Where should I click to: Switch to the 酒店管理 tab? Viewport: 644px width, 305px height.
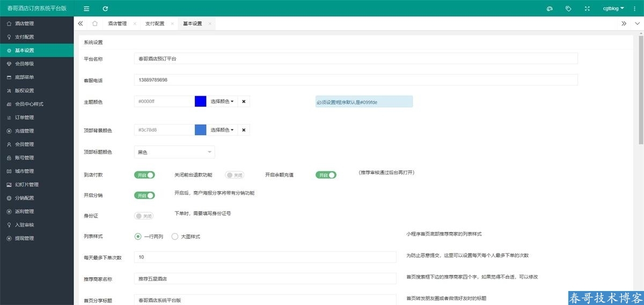(118, 24)
